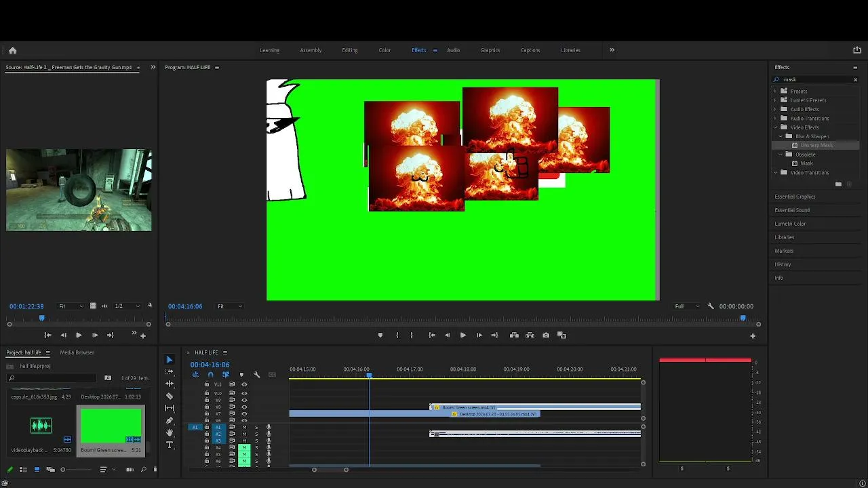Step forward one frame in Program monitor
Screen dimensions: 868x488
(x=479, y=335)
